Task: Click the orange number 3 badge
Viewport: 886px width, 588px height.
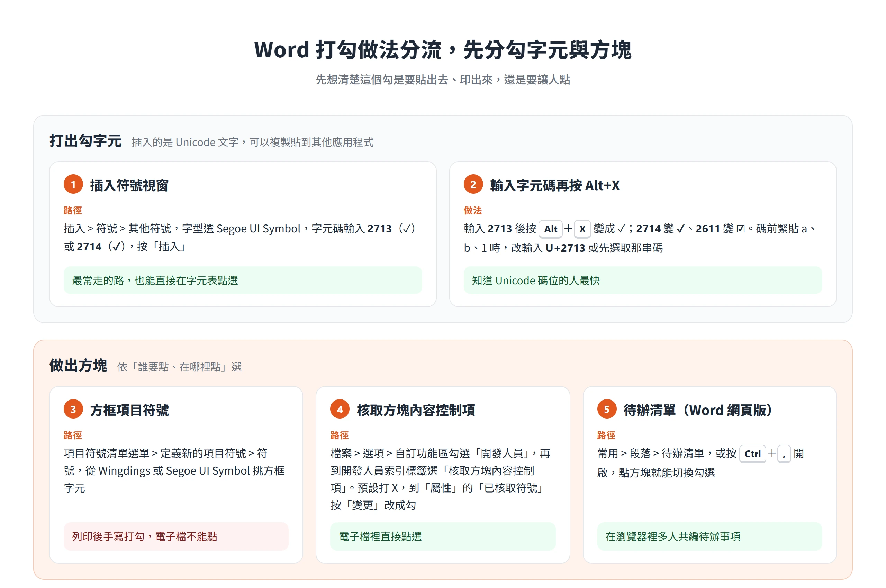Action: [73, 409]
